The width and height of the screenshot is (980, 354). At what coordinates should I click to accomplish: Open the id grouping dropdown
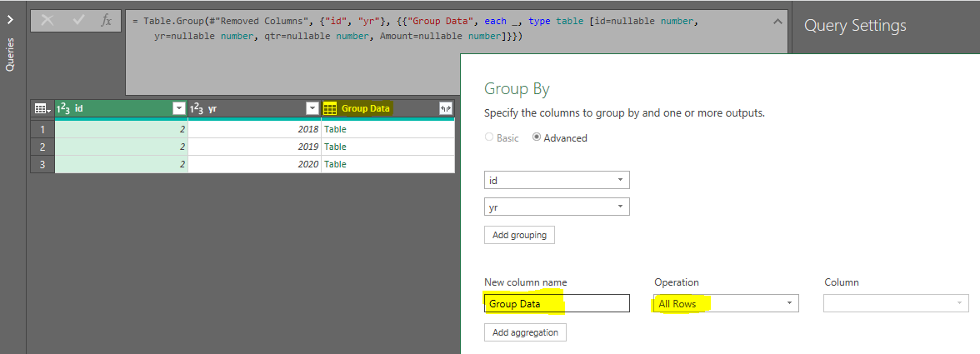pos(557,180)
